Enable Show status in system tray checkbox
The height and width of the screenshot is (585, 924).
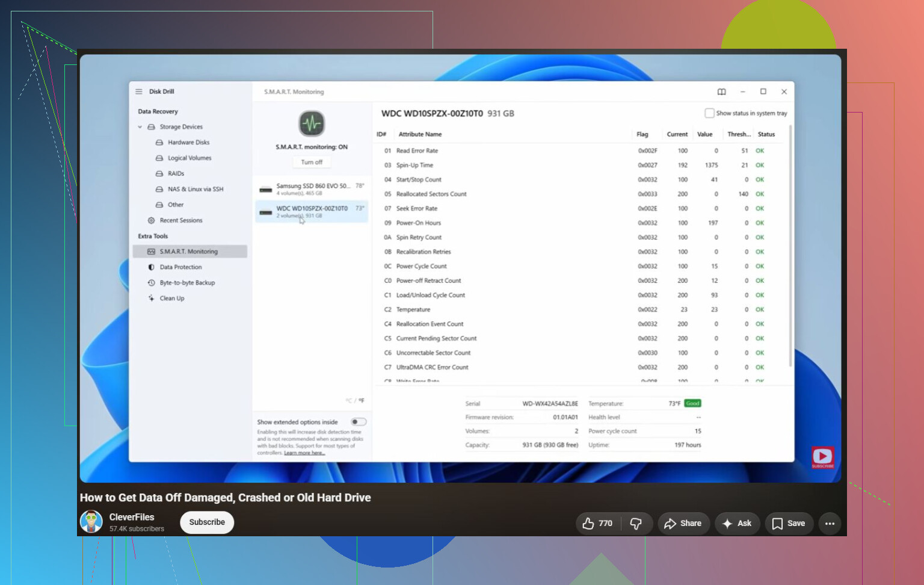point(709,113)
